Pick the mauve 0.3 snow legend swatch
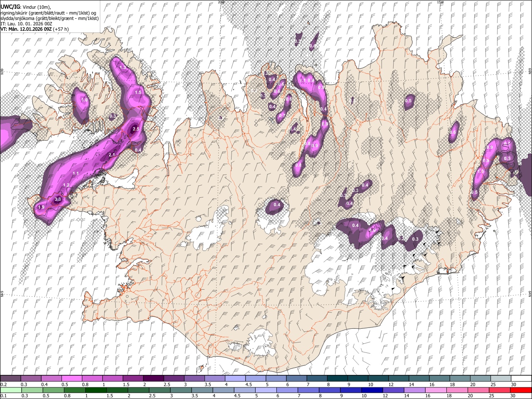This screenshot has width=532, height=399. 31,378
